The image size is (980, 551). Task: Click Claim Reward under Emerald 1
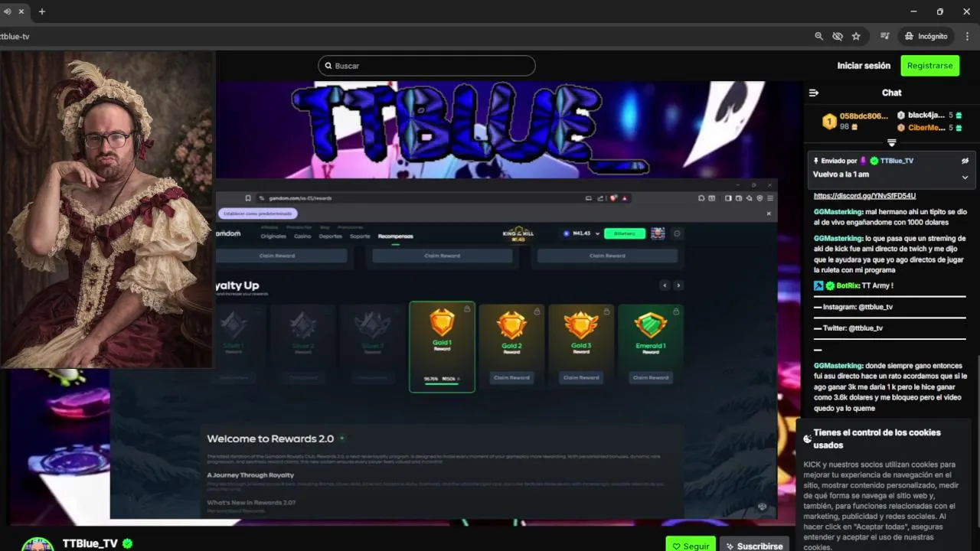[x=651, y=377]
